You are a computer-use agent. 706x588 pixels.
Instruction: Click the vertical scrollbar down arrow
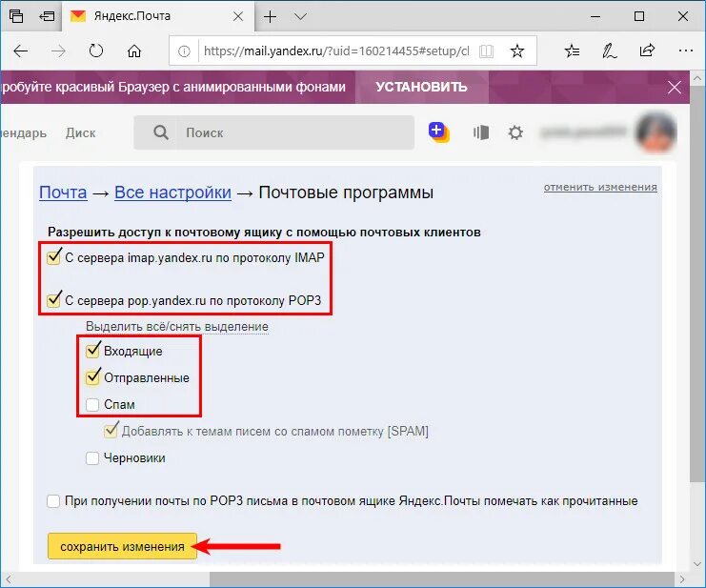tap(697, 563)
